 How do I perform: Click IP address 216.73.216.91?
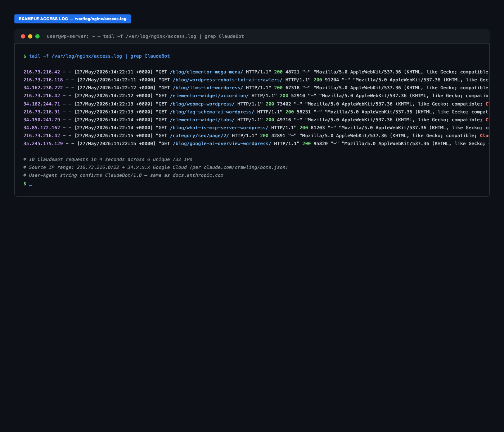point(42,112)
